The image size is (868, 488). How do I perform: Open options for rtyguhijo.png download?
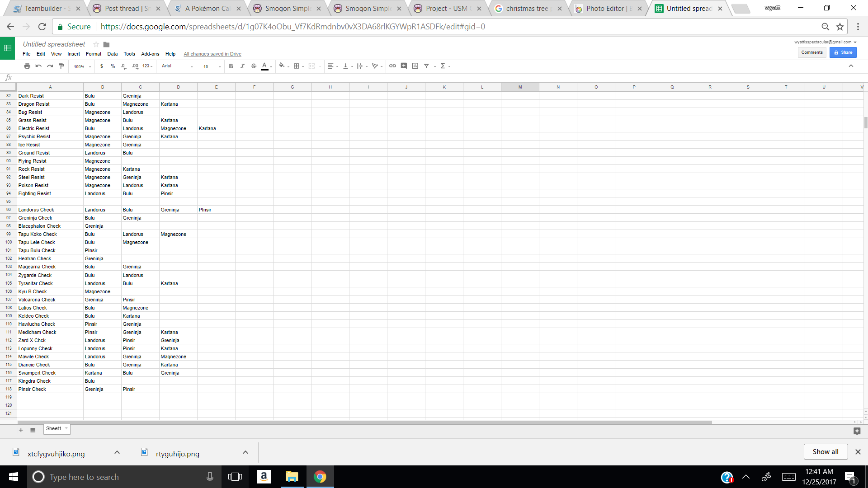245,452
